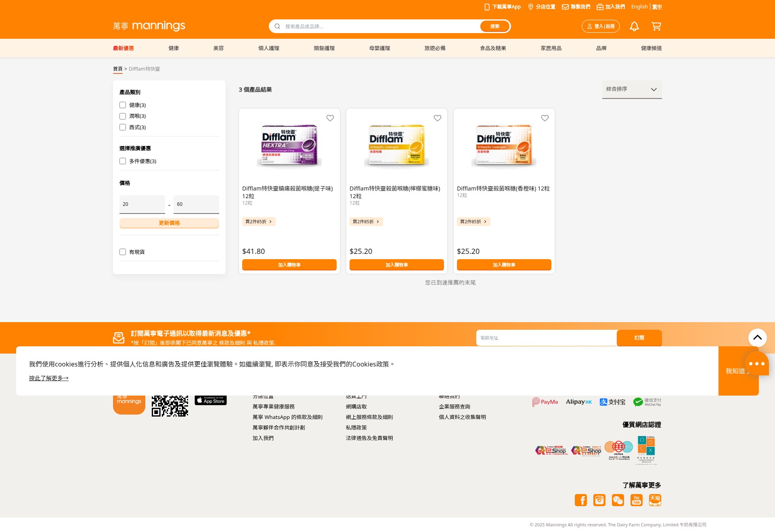Heart the orange flavor Difflam lozenges
Viewport: 775px width, 532px height.
click(x=545, y=118)
